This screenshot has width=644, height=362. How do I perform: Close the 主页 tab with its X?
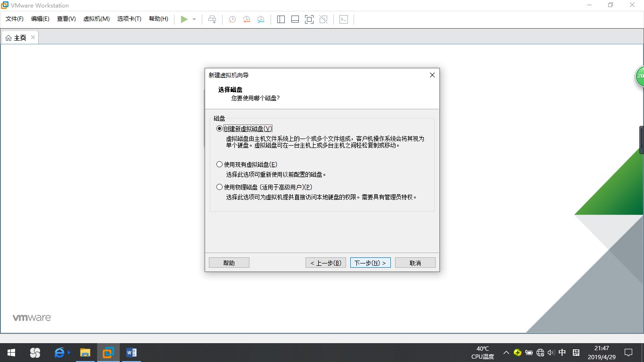click(x=33, y=38)
